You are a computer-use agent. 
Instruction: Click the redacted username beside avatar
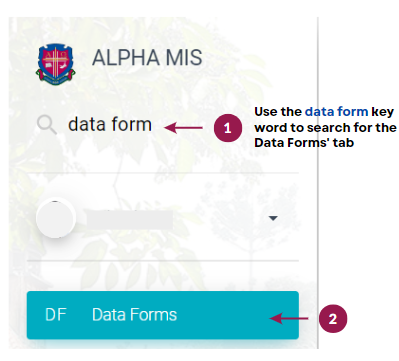(x=129, y=219)
